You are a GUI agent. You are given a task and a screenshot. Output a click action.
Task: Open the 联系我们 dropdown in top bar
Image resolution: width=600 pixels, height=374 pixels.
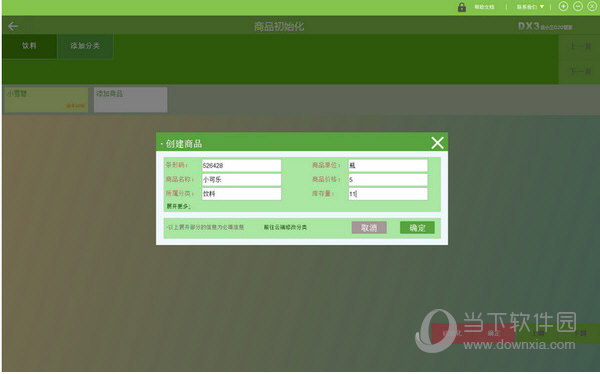coord(530,7)
